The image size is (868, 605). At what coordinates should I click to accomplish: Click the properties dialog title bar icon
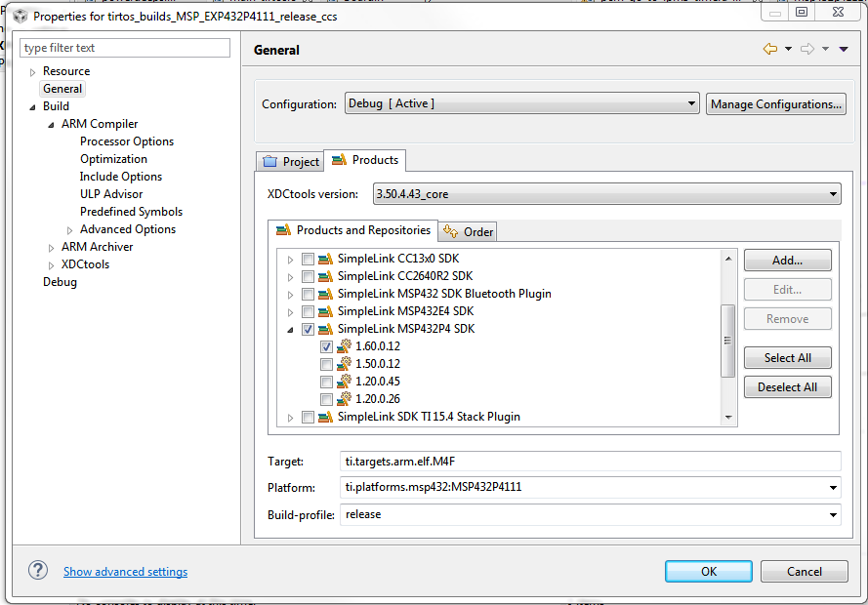21,16
